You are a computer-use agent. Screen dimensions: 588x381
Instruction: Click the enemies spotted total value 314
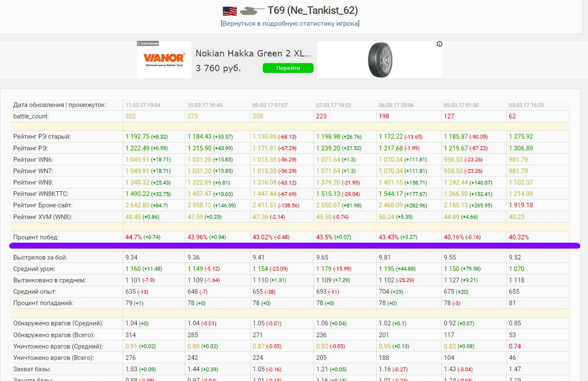pos(131,335)
